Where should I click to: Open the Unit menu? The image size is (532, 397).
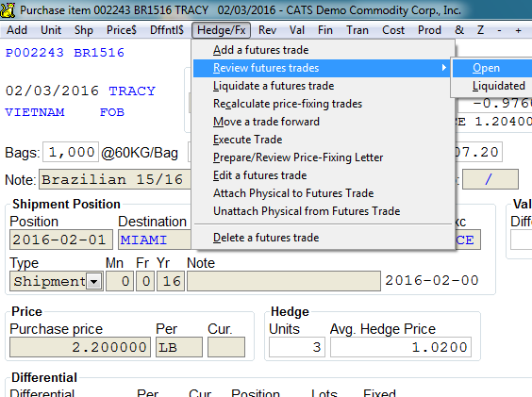pyautogui.click(x=51, y=30)
